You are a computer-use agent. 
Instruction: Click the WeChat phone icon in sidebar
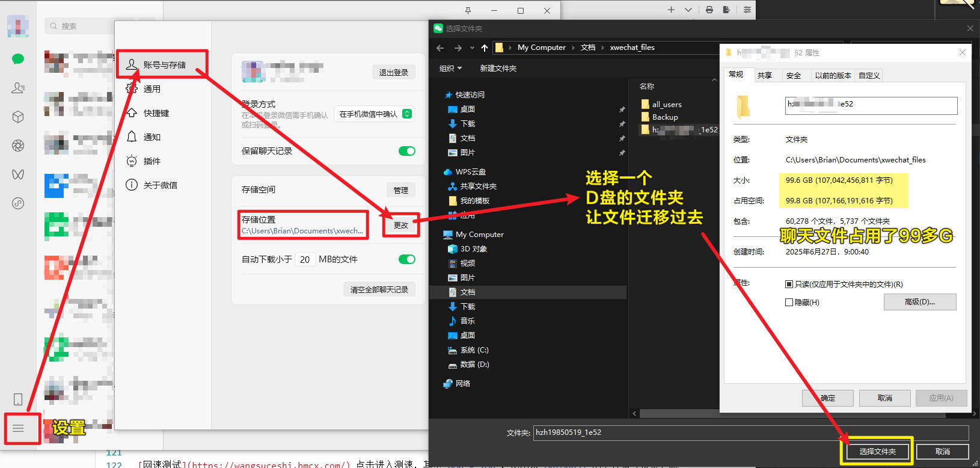point(18,399)
